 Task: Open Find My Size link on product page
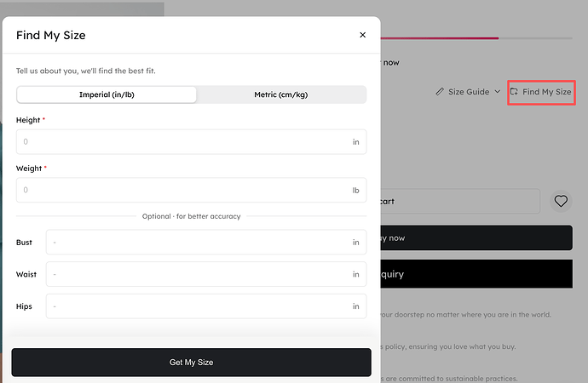pyautogui.click(x=541, y=92)
